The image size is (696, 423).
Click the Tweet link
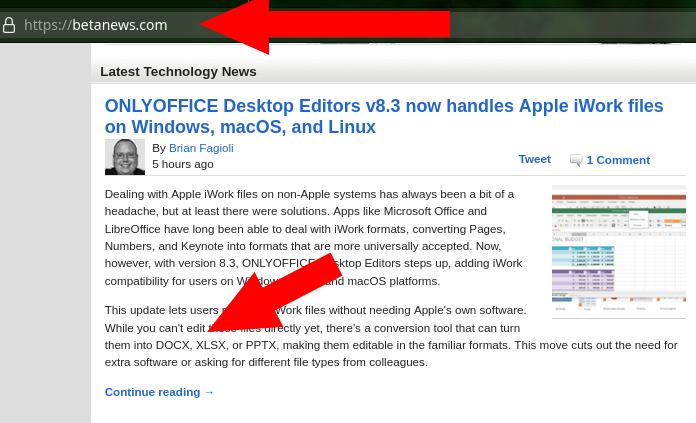534,159
